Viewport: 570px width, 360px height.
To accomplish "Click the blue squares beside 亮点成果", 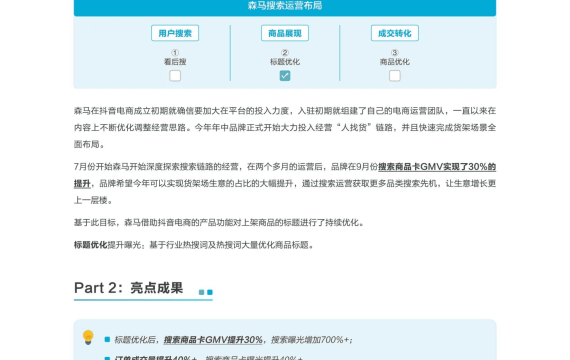I will pyautogui.click(x=206, y=292).
